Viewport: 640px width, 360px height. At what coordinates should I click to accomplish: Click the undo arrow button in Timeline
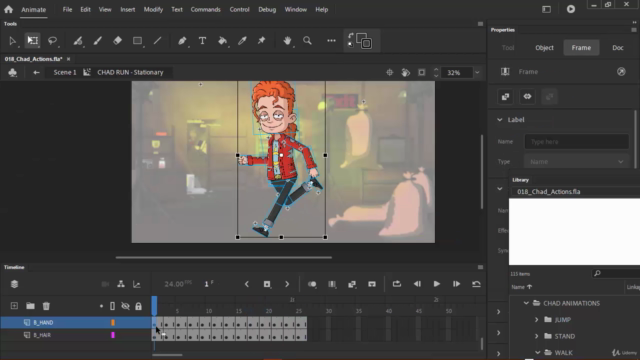[476, 284]
